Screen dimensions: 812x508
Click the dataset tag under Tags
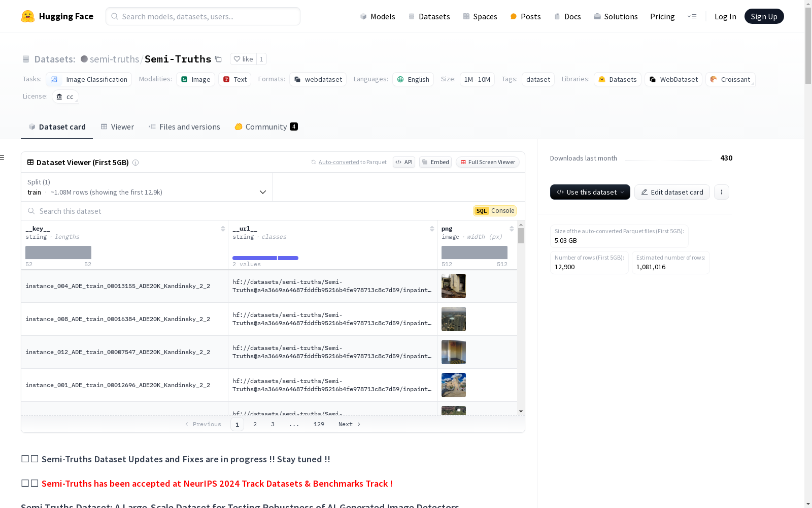tap(538, 79)
